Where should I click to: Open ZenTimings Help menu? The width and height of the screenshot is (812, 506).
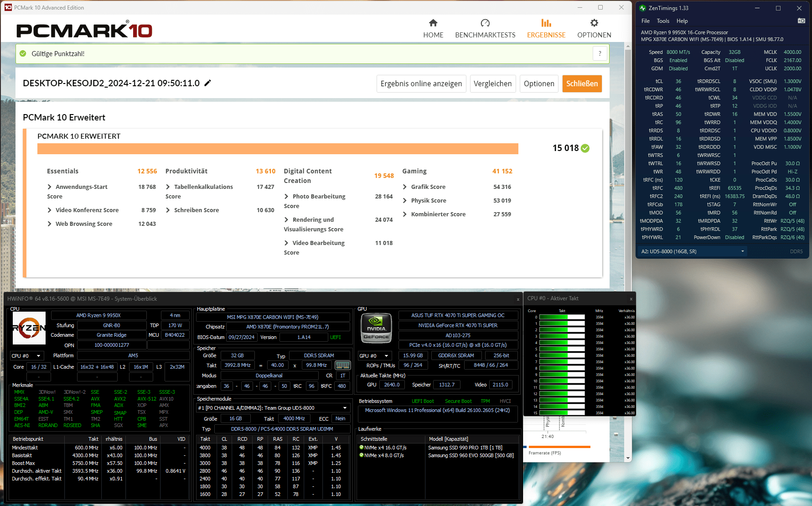pyautogui.click(x=682, y=21)
